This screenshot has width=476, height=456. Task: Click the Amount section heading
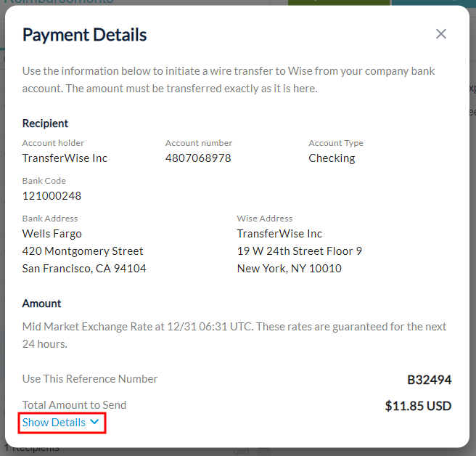pos(41,304)
